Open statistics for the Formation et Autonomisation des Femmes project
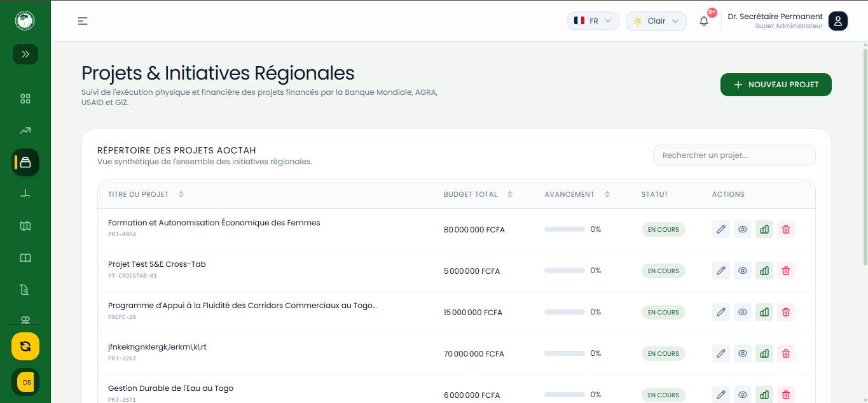 (x=764, y=229)
